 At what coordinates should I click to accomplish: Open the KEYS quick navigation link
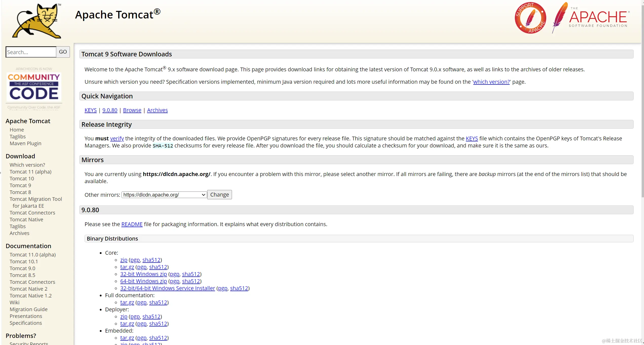[x=90, y=110]
